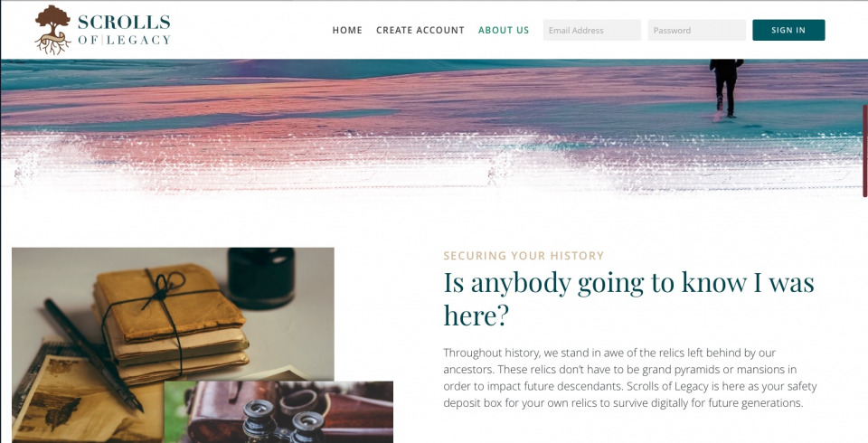Click the SIGN IN button

point(788,31)
